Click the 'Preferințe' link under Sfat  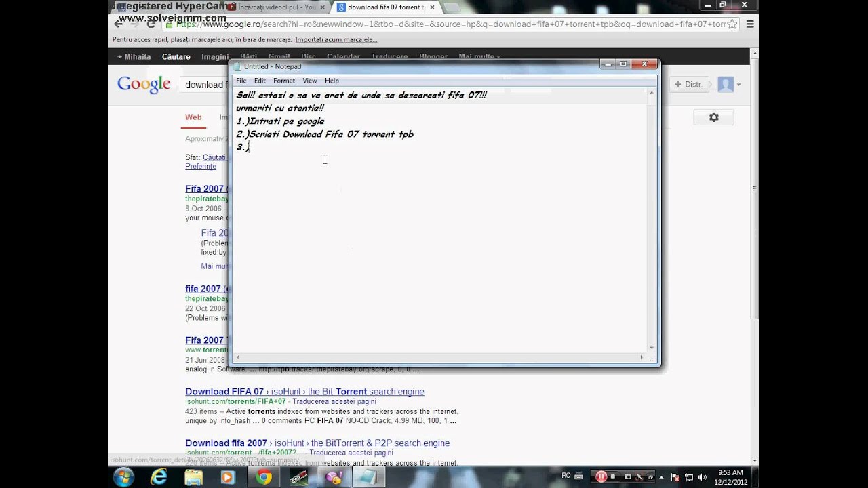[x=201, y=167]
